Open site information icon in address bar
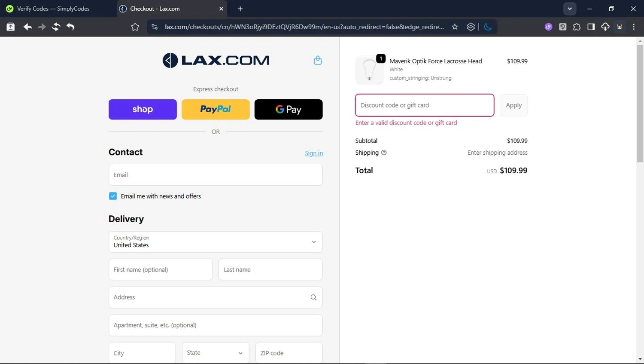 tap(155, 27)
